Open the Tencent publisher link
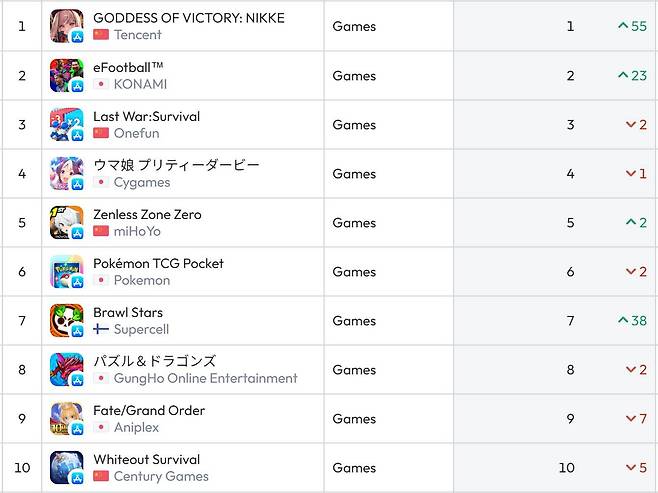 (x=137, y=35)
